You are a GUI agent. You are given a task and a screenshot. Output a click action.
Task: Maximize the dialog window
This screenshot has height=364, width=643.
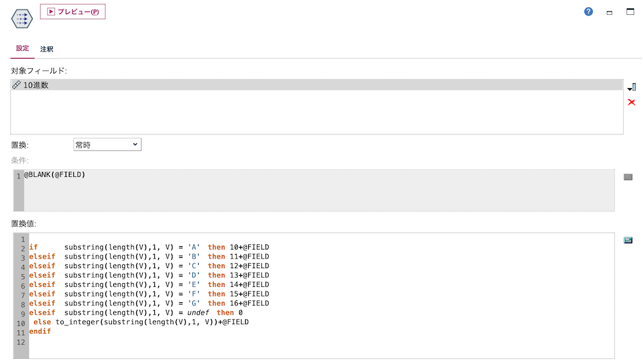click(x=630, y=12)
